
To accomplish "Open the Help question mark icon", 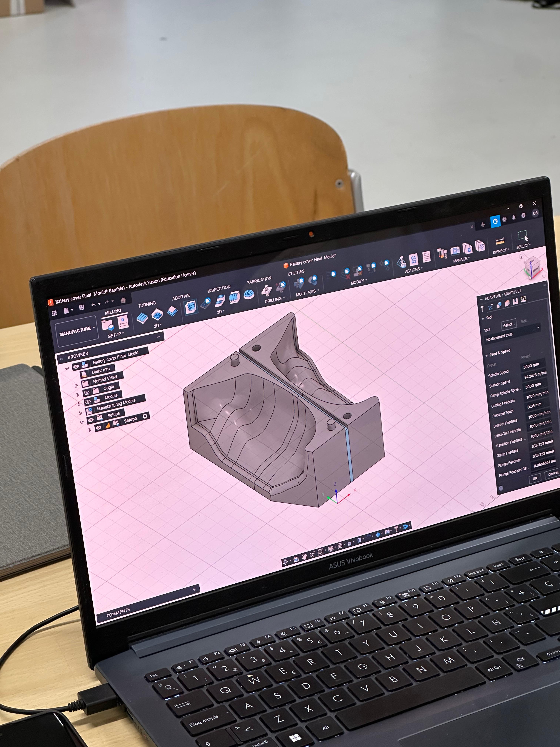I will (524, 215).
